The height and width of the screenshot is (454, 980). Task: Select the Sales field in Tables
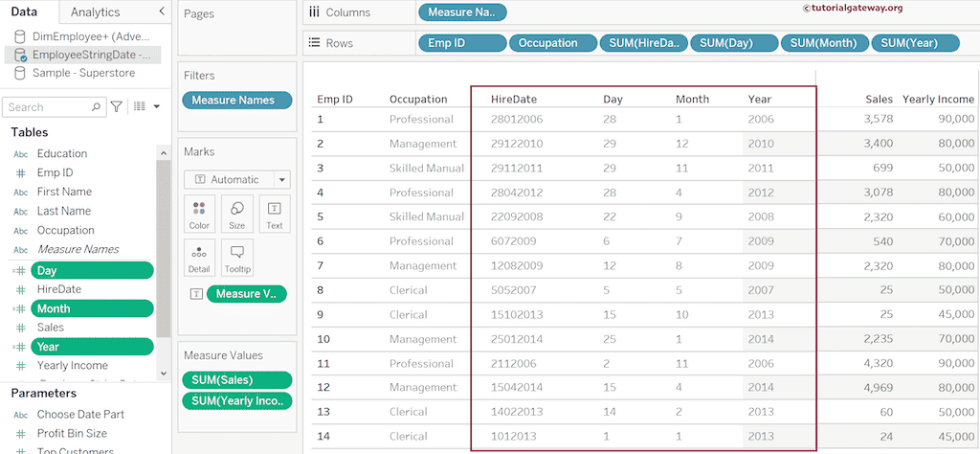(x=50, y=327)
